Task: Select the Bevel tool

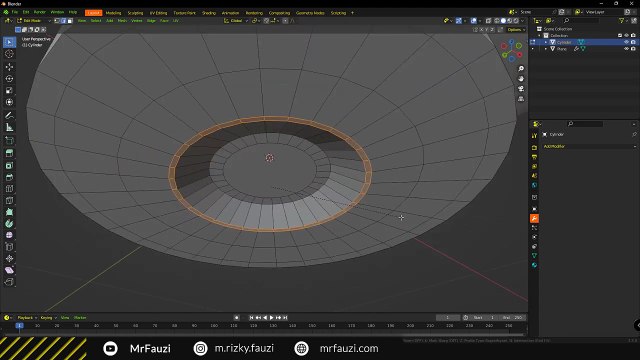Action: coord(9,177)
